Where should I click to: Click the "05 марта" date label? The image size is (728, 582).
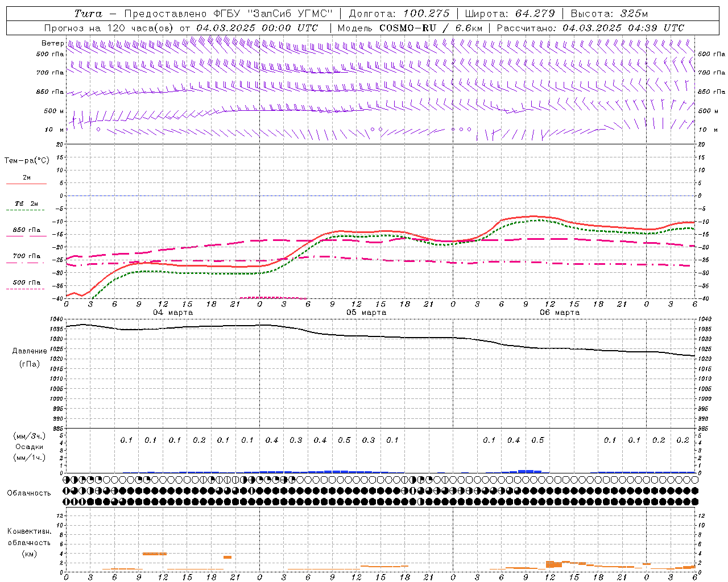click(366, 313)
